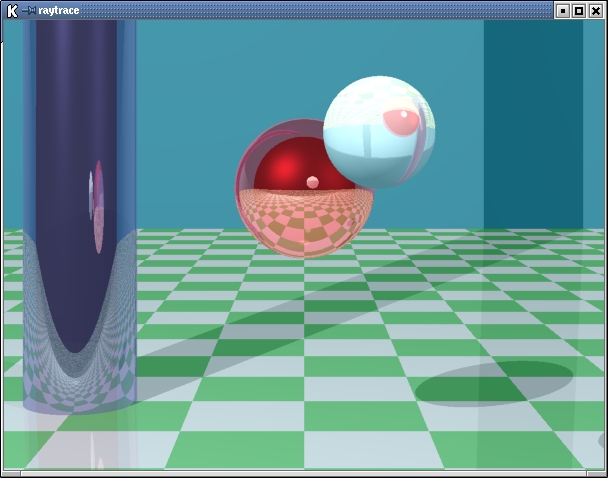Minimize the raytrace window
Image resolution: width=608 pixels, height=478 pixels.
tap(563, 11)
